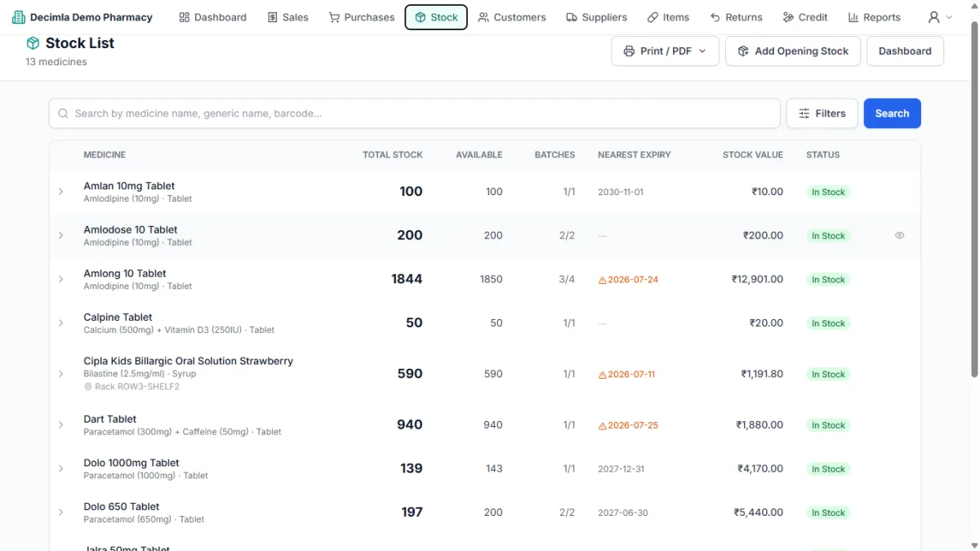Click the warning icon beside 2026-07-11 expiry
The width and height of the screenshot is (980, 551).
click(603, 375)
